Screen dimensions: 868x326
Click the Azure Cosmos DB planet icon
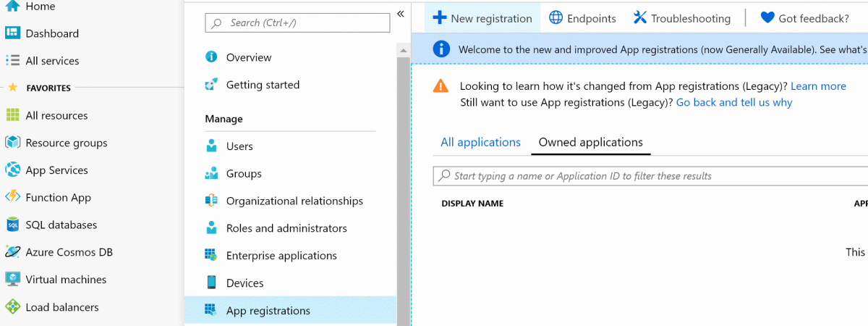(x=12, y=252)
